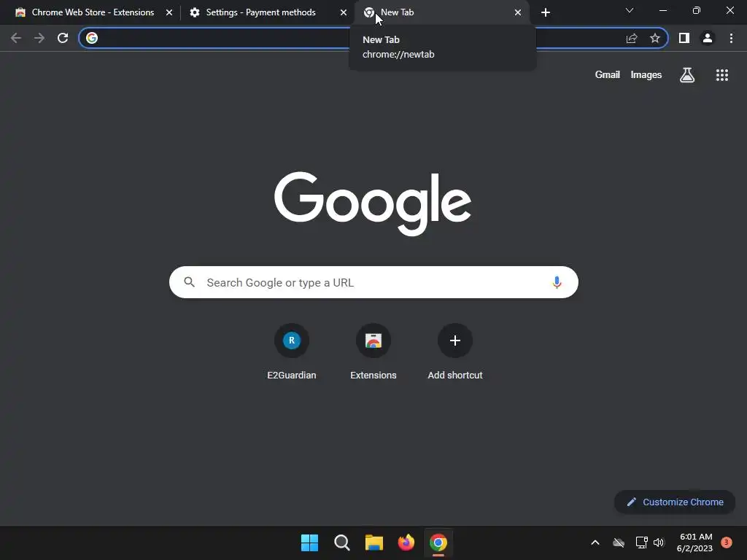Open network status in system tray
This screenshot has width=747, height=560.
click(x=641, y=542)
